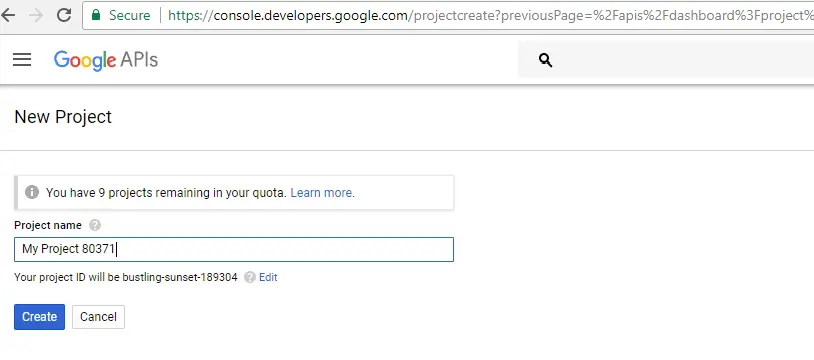The height and width of the screenshot is (360, 814).
Task: Click the bustling-sunset-189304 project ID text
Action: [180, 277]
